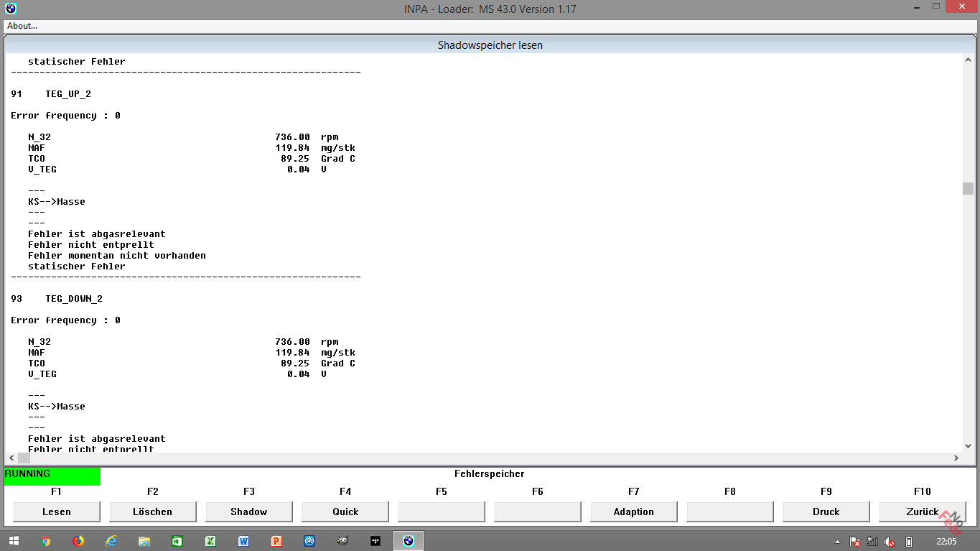Open the Windows Start button

(14, 541)
